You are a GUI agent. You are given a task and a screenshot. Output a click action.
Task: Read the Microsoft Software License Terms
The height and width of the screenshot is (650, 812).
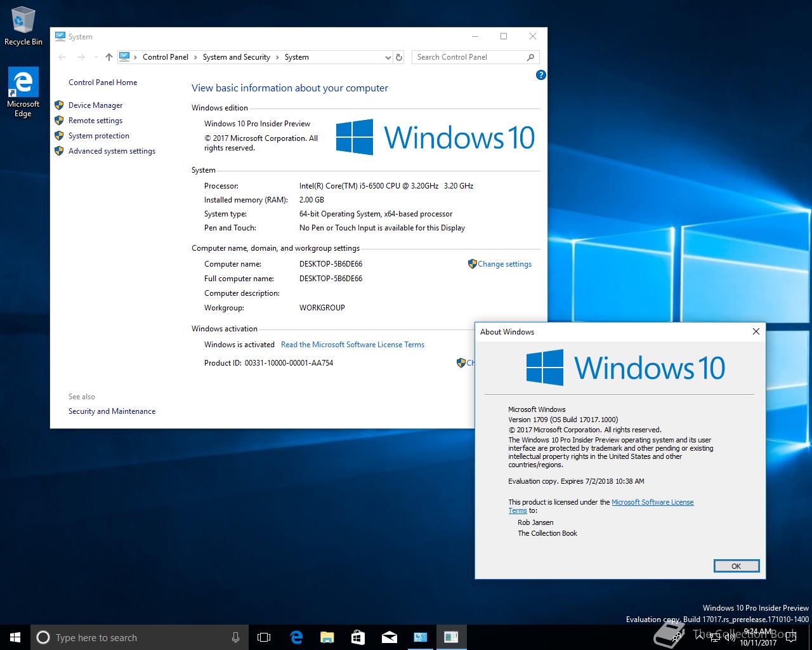(353, 345)
